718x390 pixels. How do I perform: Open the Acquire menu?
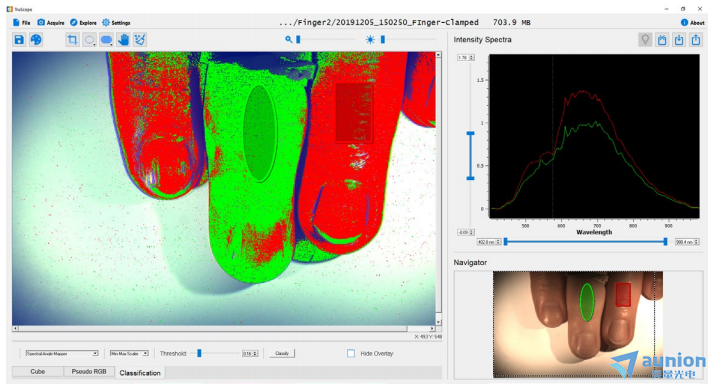(x=51, y=22)
